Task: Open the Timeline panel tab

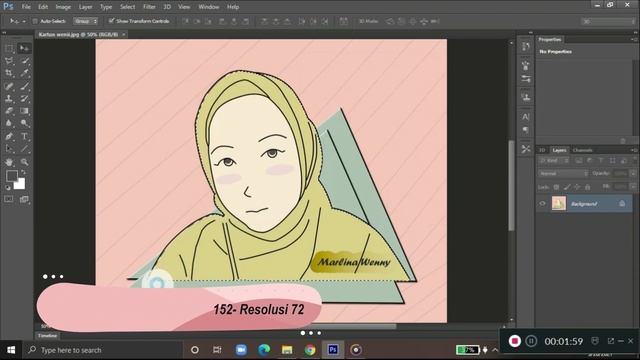Action: coord(47,336)
